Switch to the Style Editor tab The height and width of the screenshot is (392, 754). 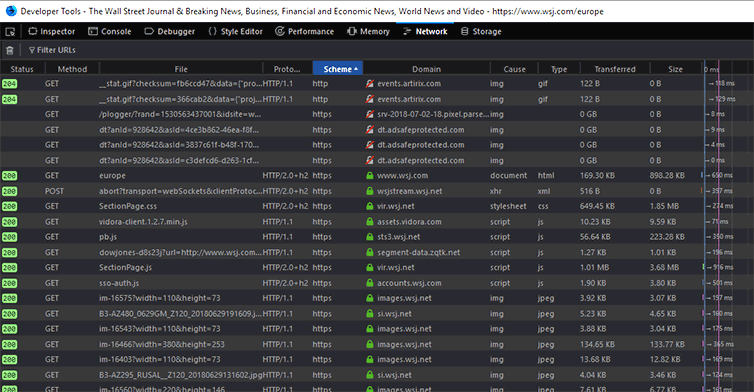pos(236,32)
